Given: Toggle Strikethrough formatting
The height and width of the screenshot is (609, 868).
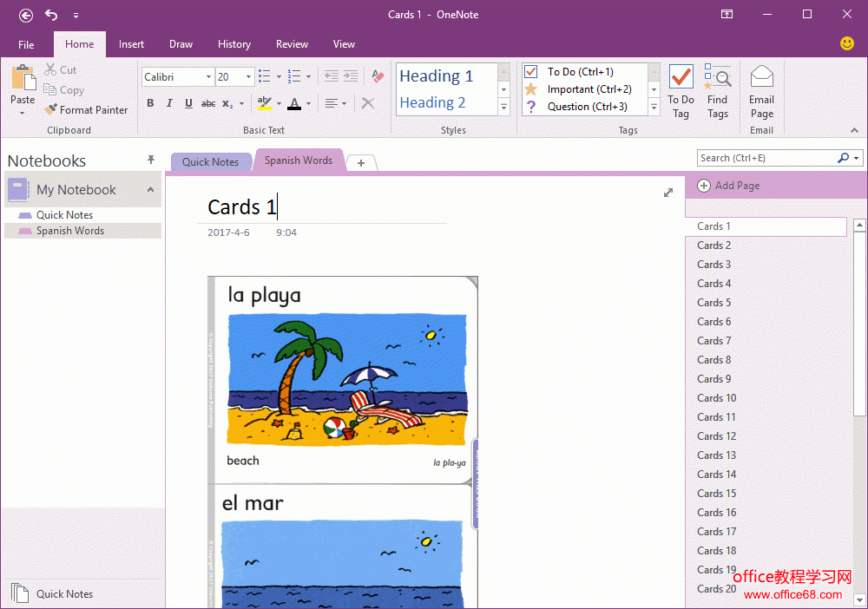Looking at the screenshot, I should (x=208, y=103).
